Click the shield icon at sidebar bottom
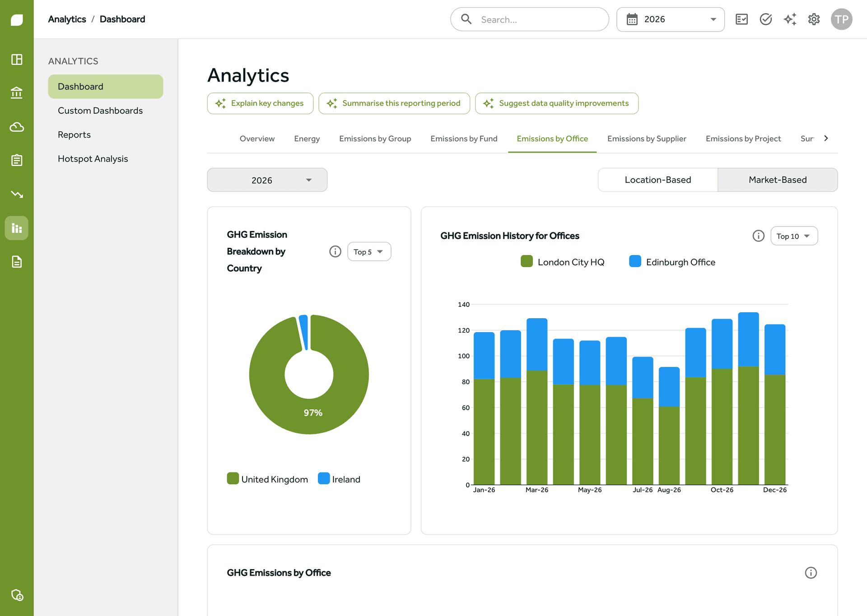The width and height of the screenshot is (867, 616). (17, 595)
